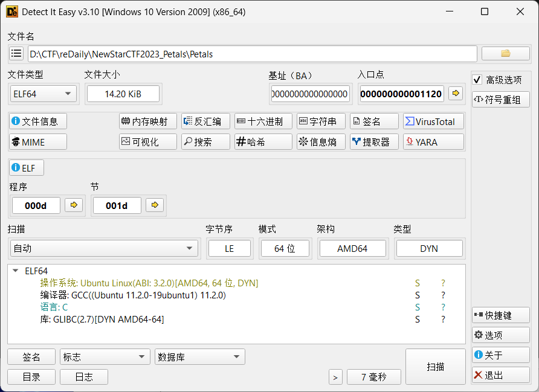539x392 pixels.
Task: Click the 目录 directory button
Action: point(31,377)
